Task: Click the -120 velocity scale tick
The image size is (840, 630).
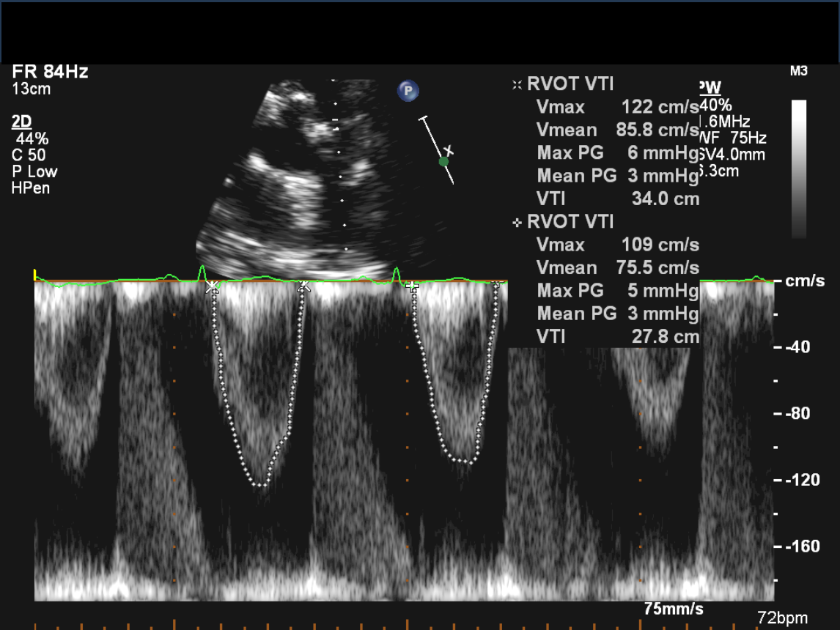Action: [x=799, y=480]
